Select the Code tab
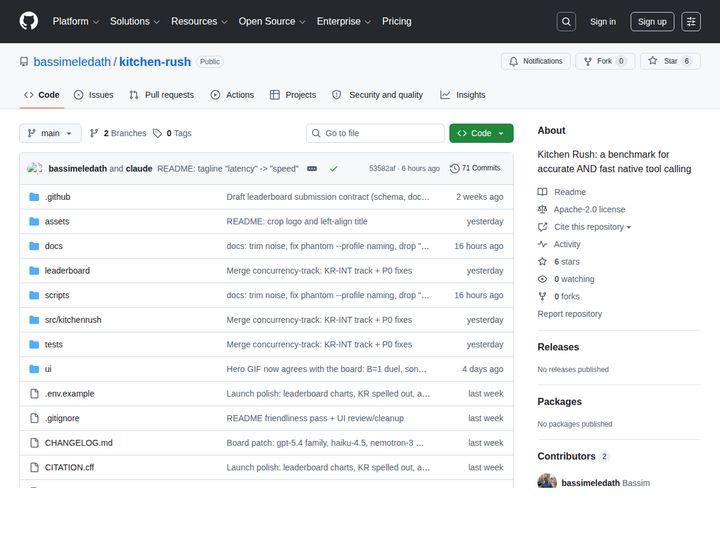 pos(42,95)
